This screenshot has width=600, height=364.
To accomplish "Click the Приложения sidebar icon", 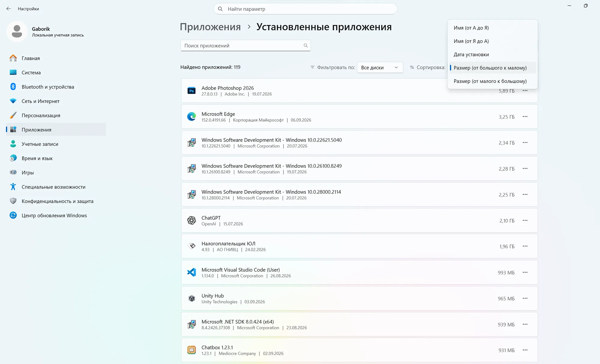I will pyautogui.click(x=13, y=129).
